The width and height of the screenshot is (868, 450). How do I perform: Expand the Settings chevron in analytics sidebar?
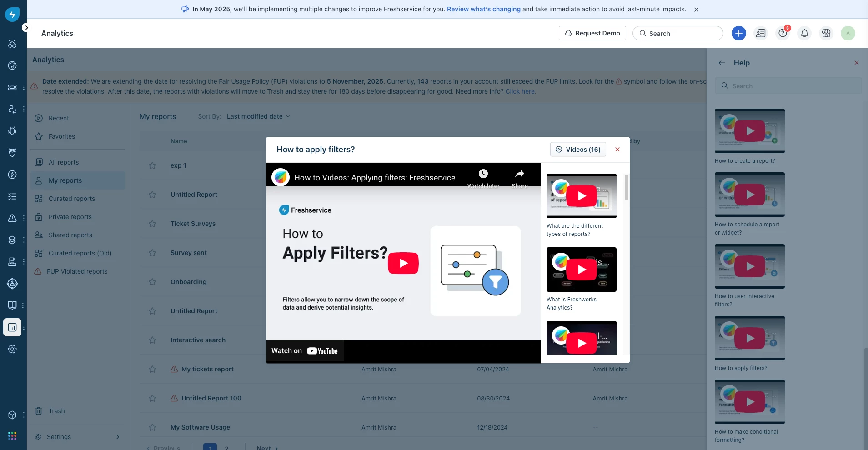click(118, 437)
